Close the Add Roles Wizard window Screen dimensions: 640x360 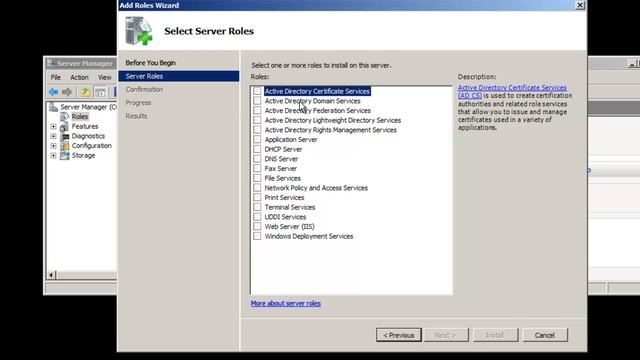pyautogui.click(x=580, y=5)
